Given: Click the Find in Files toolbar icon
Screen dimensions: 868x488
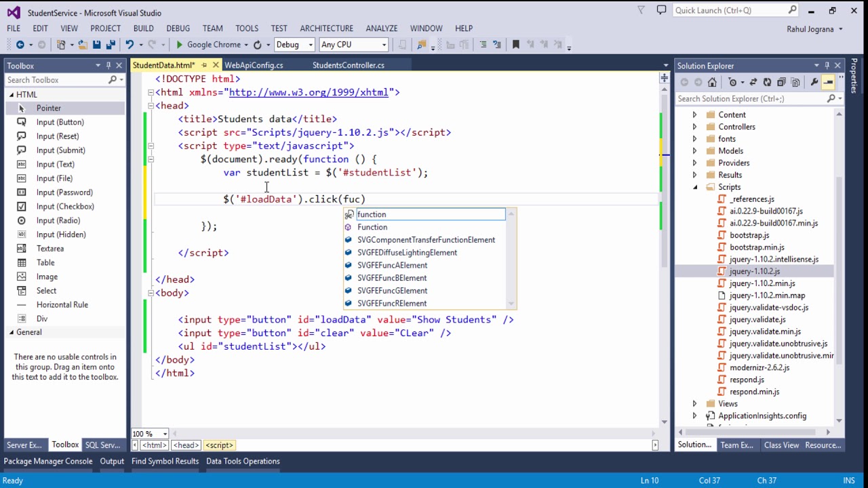Looking at the screenshot, I should click(422, 45).
